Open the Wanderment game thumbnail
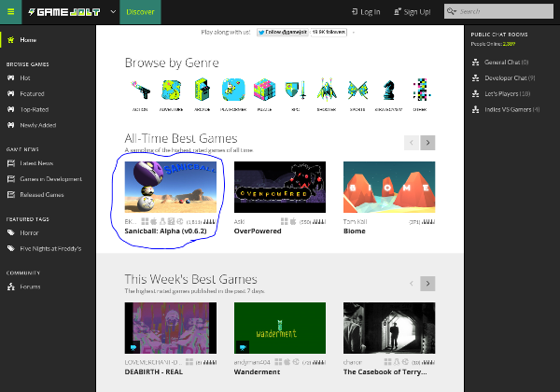560x392 pixels. pyautogui.click(x=280, y=329)
